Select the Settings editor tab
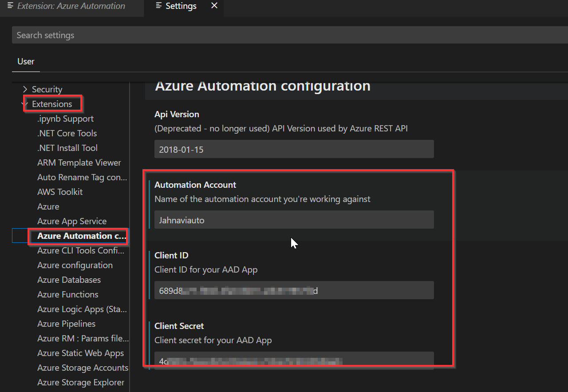The height and width of the screenshot is (392, 568). pos(181,6)
